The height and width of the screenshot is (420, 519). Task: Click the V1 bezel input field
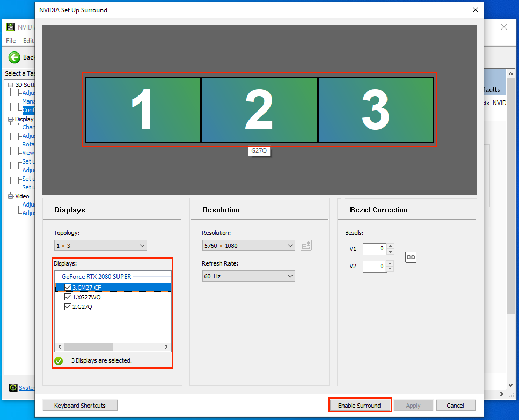pos(374,249)
